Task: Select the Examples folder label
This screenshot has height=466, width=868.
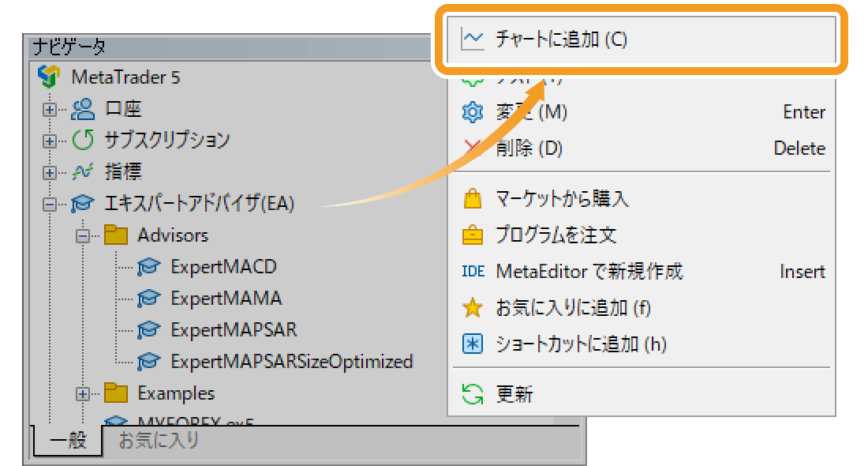Action: 175,393
